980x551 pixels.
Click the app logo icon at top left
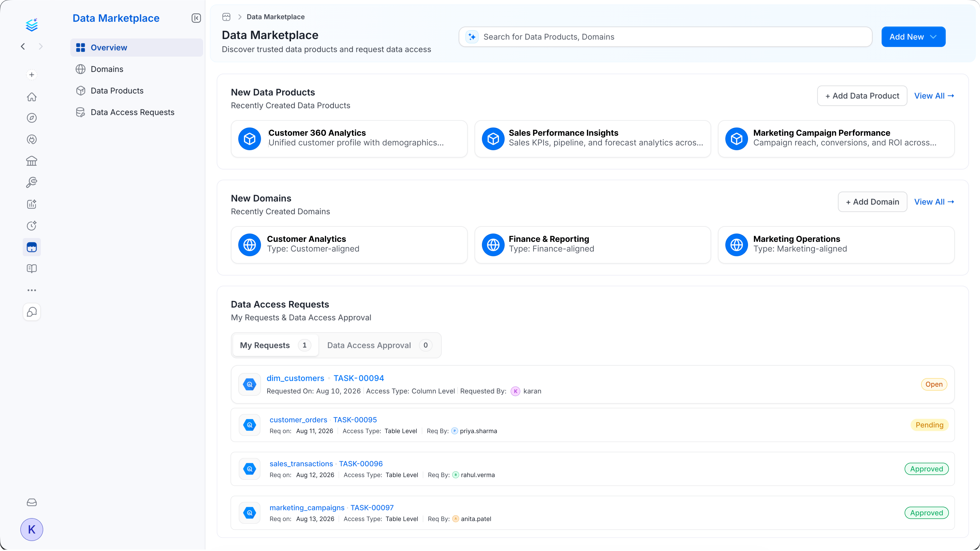point(32,25)
